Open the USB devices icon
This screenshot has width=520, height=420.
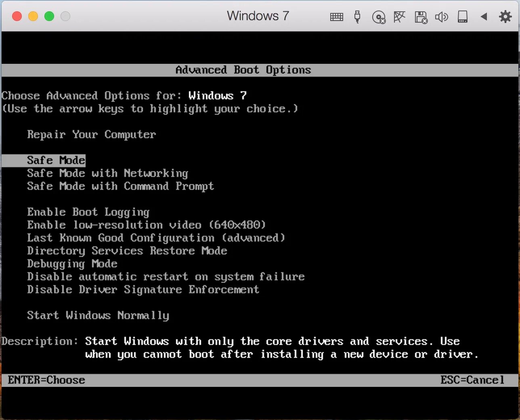coord(357,17)
